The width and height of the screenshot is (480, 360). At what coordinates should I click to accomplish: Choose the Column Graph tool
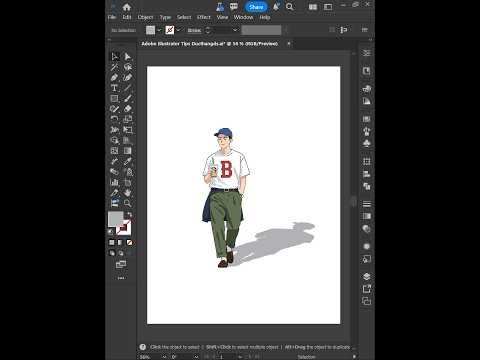[x=114, y=182]
